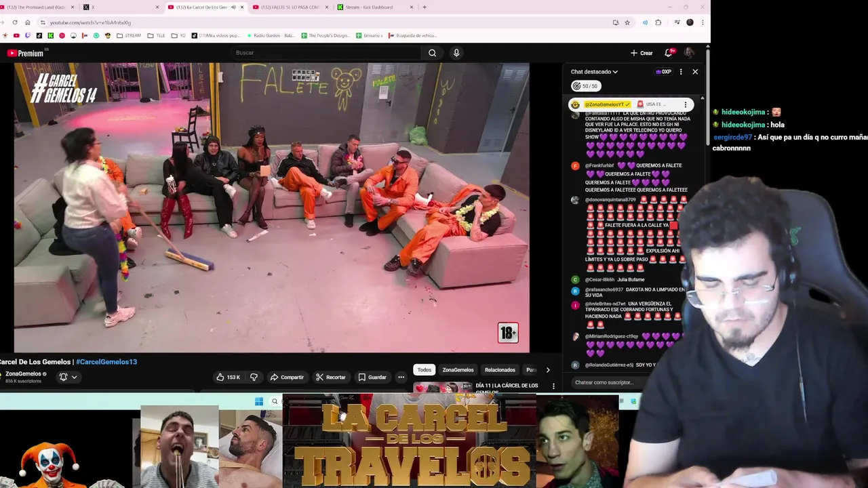Expand notification preferences next to bell
Image resolution: width=868 pixels, height=488 pixels.
[x=74, y=377]
